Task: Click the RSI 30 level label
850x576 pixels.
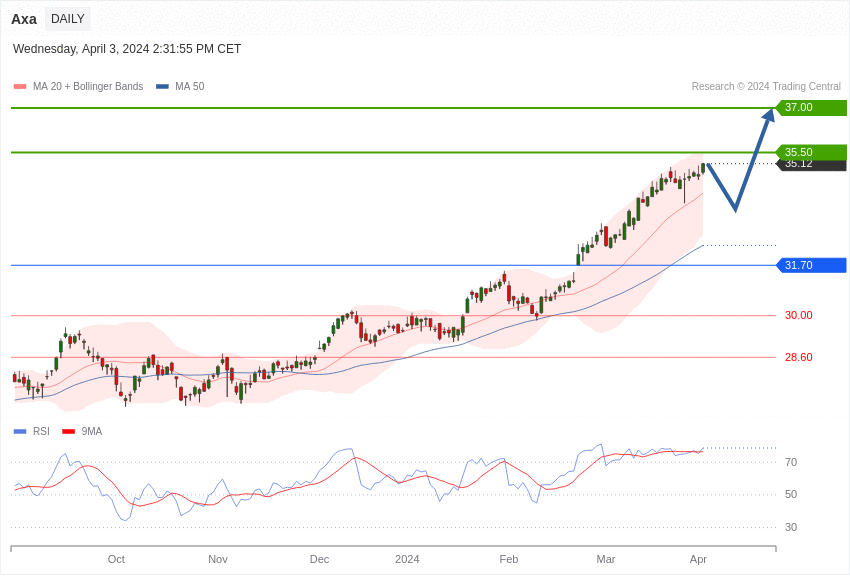Action: click(x=791, y=527)
